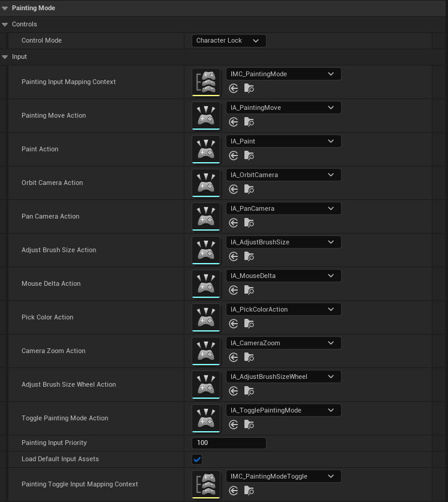Select the IMC_PaintingMode asset thumbnail
Image resolution: width=448 pixels, height=502 pixels.
pos(206,82)
